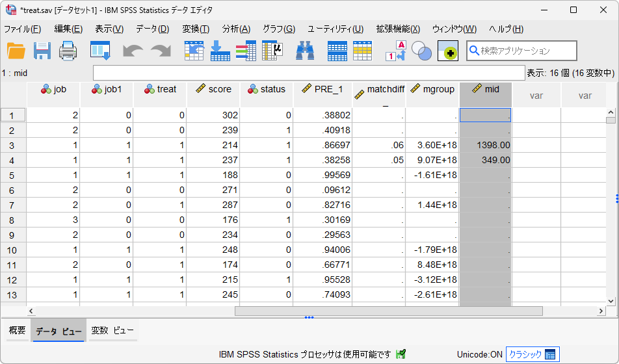Select row header number 3

click(x=13, y=146)
